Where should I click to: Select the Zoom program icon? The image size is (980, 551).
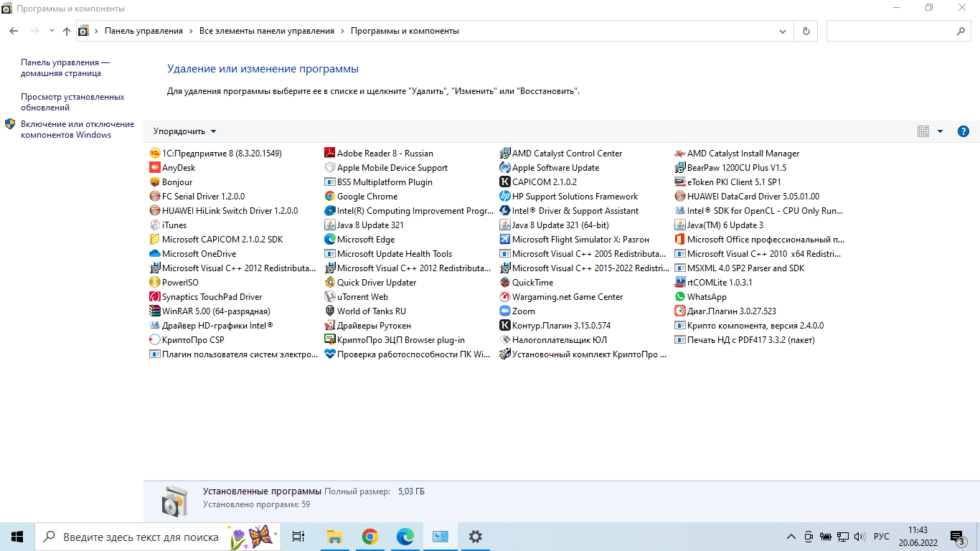point(505,311)
